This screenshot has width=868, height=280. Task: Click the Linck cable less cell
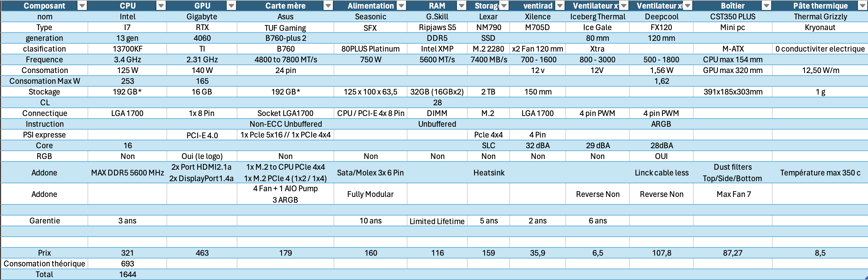(661, 173)
